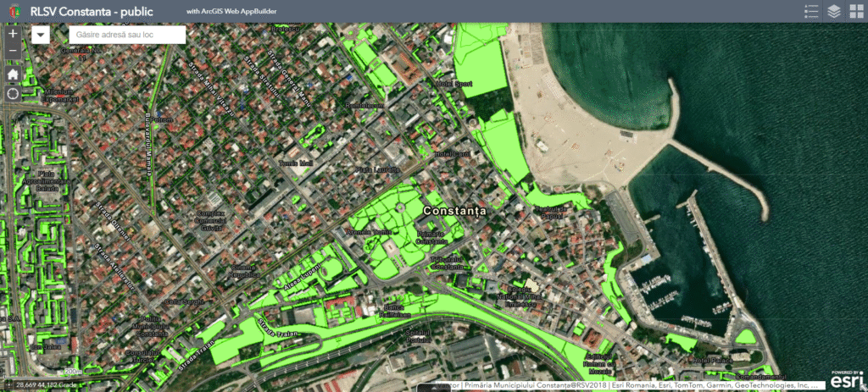Expand the search source dropdown arrow
This screenshot has height=392, width=868.
click(42, 35)
